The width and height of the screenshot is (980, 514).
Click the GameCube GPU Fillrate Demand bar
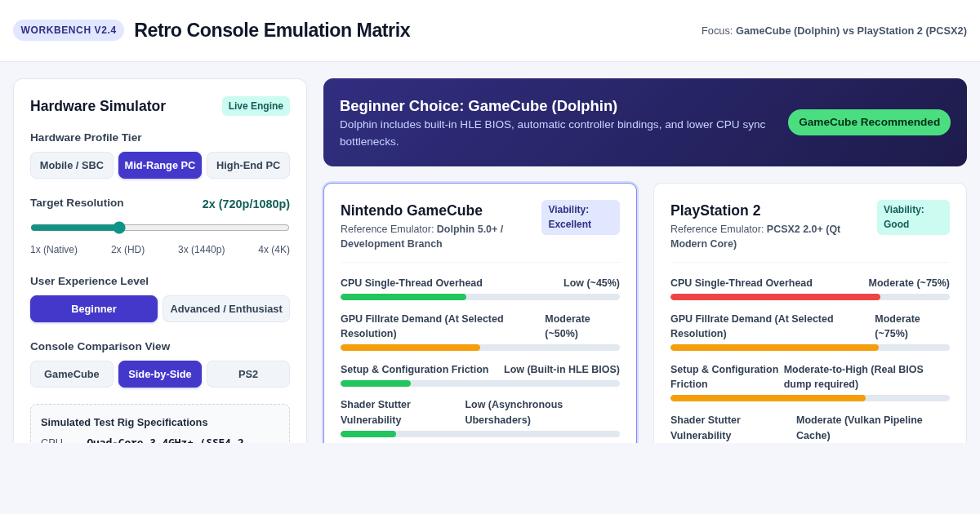(x=480, y=348)
